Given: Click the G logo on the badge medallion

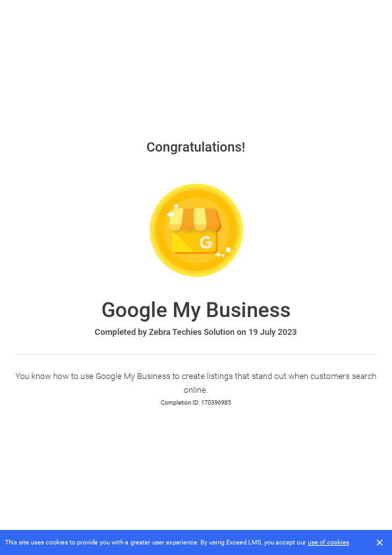Looking at the screenshot, I should (206, 241).
